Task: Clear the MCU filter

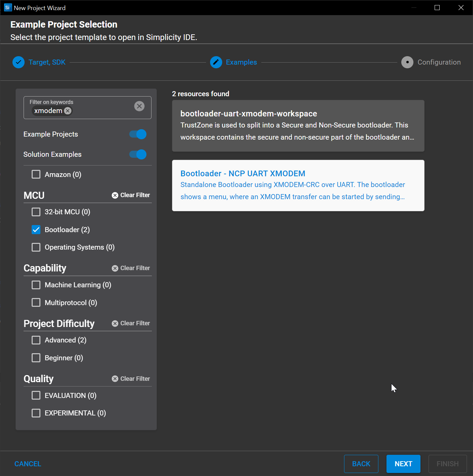Action: [x=131, y=195]
